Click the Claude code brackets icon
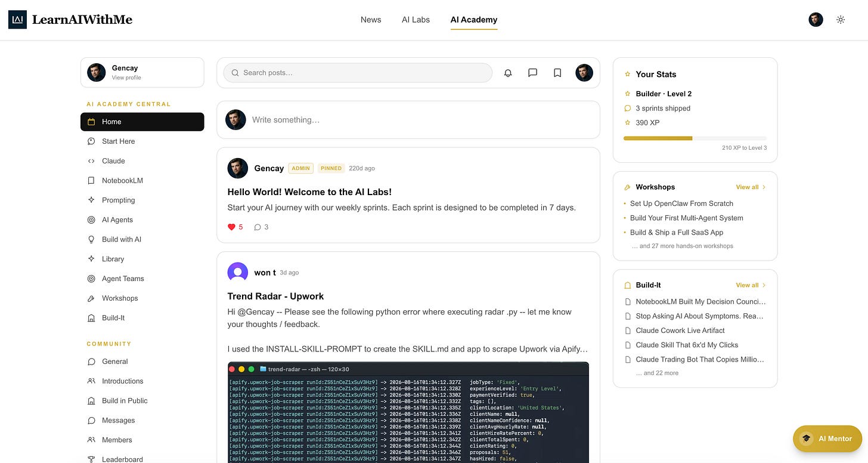Screen dimensions: 868x463 91,161
